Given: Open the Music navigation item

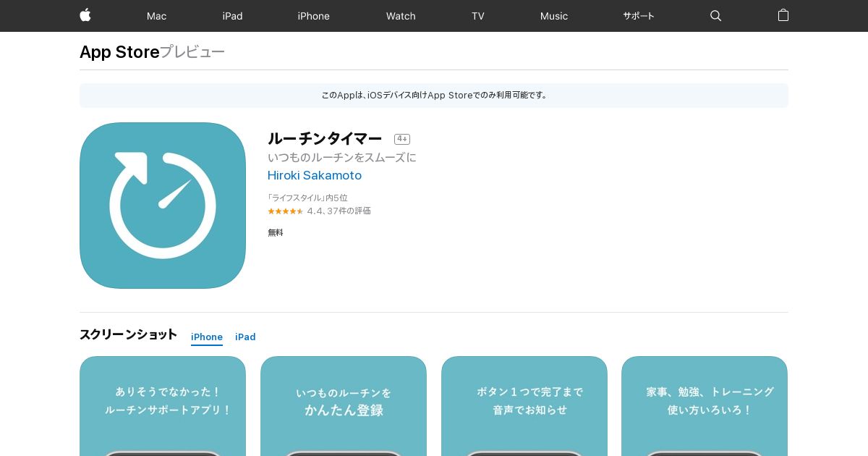Looking at the screenshot, I should point(554,16).
